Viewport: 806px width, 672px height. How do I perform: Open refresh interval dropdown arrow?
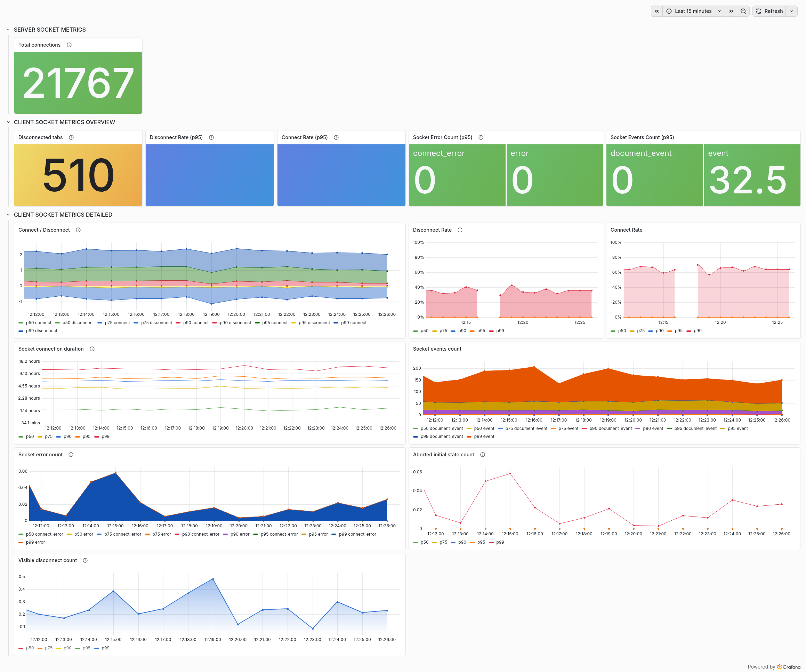[x=791, y=11]
